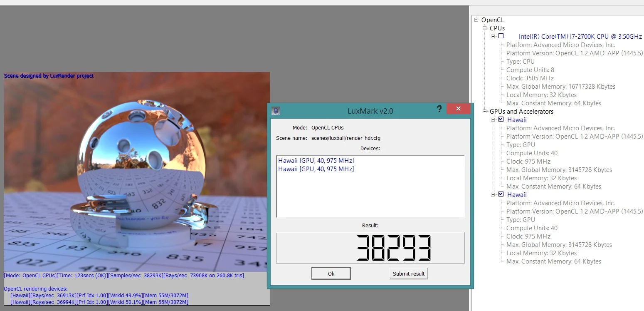The image size is (644, 311).
Task: Collapse the Intel Core i7 device node
Action: 493,36
